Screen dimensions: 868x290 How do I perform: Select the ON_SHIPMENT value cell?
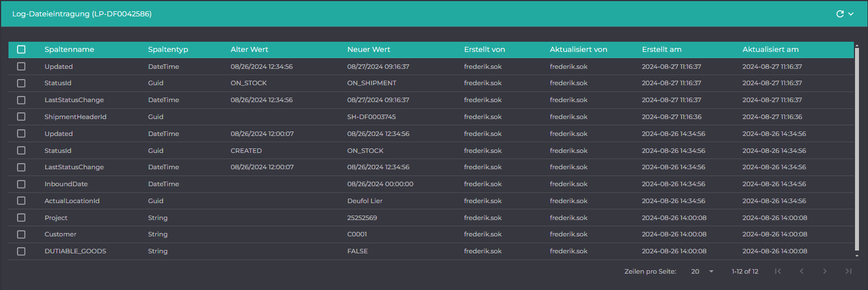[372, 83]
